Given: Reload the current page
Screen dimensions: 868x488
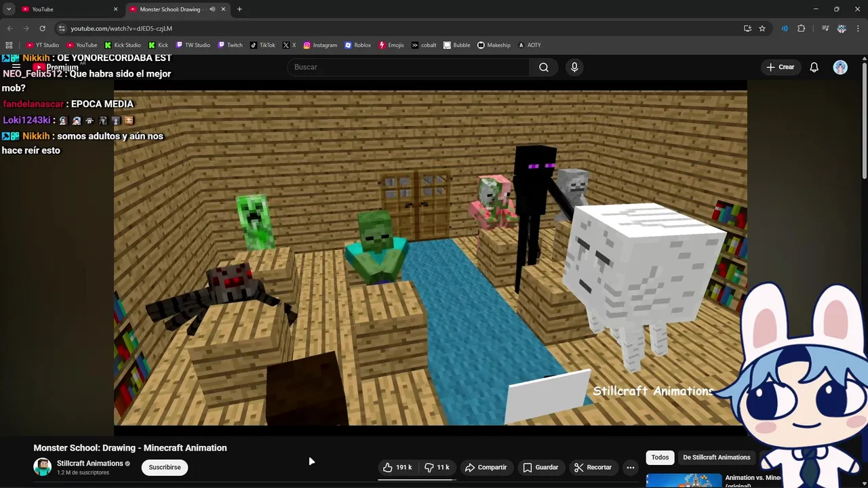Looking at the screenshot, I should (x=42, y=28).
